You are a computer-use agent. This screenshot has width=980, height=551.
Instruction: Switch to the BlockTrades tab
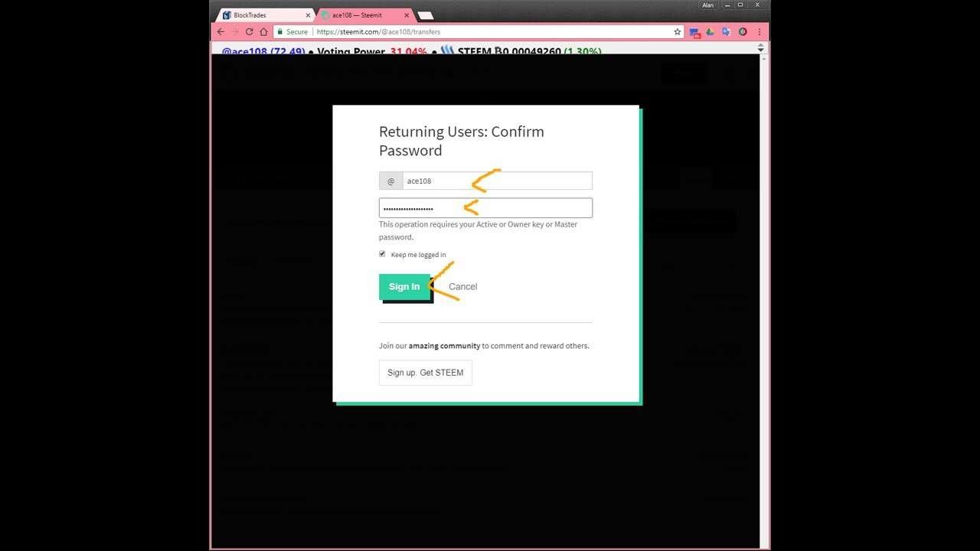tap(265, 15)
